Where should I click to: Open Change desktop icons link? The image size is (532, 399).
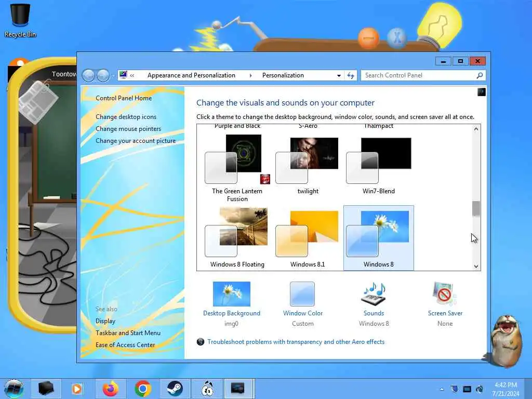pyautogui.click(x=126, y=117)
